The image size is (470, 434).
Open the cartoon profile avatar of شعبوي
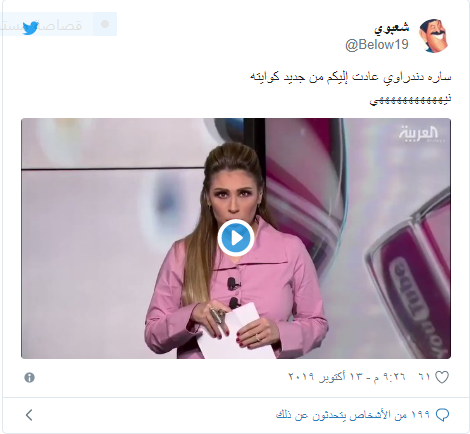433,36
